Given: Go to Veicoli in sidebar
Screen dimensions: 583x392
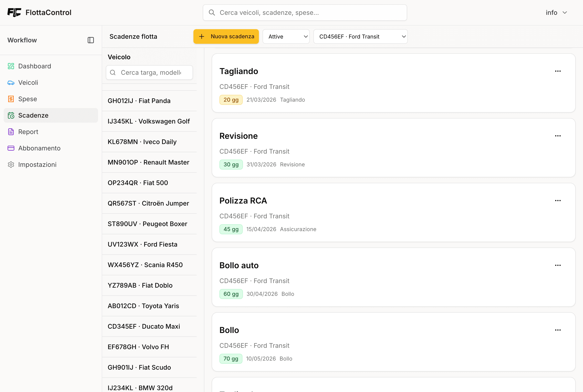Looking at the screenshot, I should pyautogui.click(x=28, y=83).
